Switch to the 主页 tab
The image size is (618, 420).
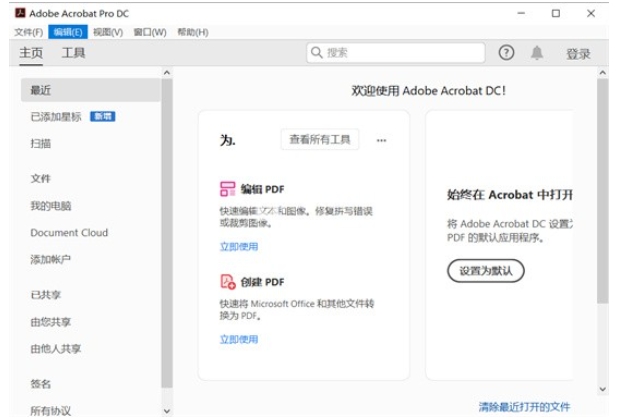[x=31, y=53]
